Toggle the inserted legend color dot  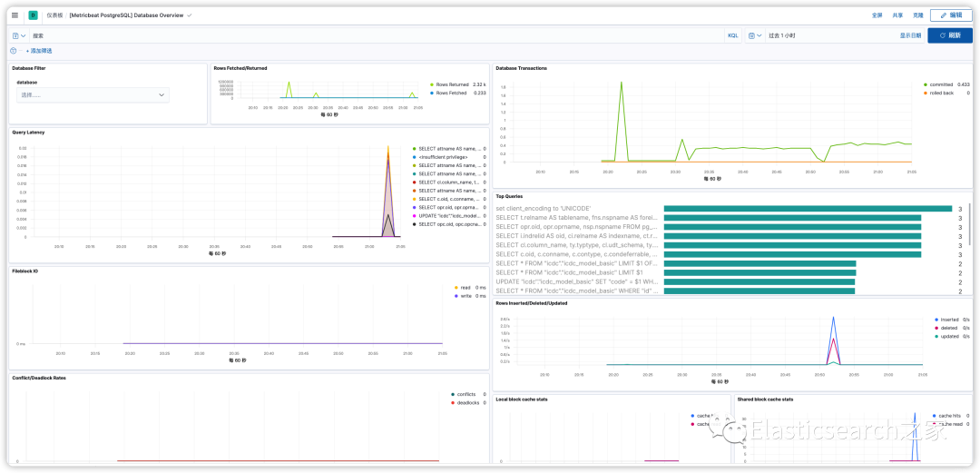coord(936,319)
